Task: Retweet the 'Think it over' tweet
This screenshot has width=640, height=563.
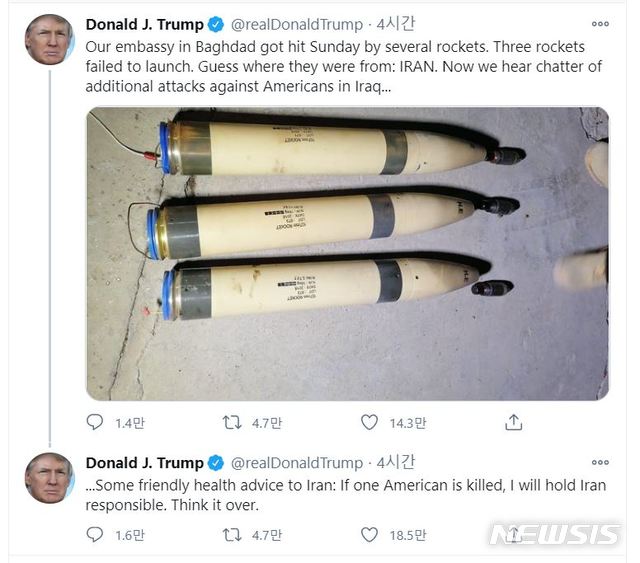Action: coord(232,535)
